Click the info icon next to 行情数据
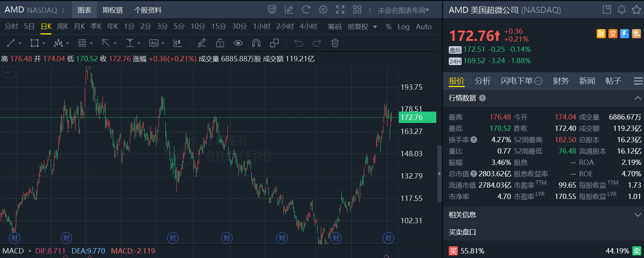Image resolution: width=644 pixels, height=258 pixels. coord(482,98)
